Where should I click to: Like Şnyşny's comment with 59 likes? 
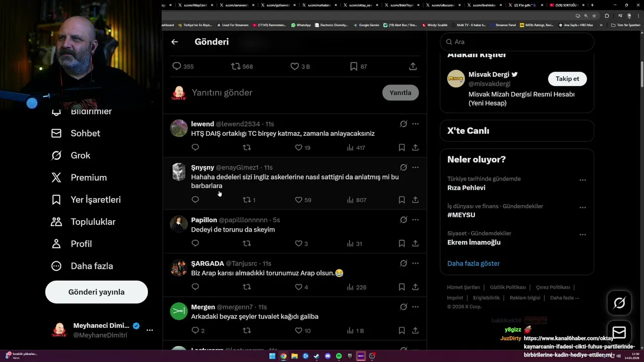tap(298, 200)
